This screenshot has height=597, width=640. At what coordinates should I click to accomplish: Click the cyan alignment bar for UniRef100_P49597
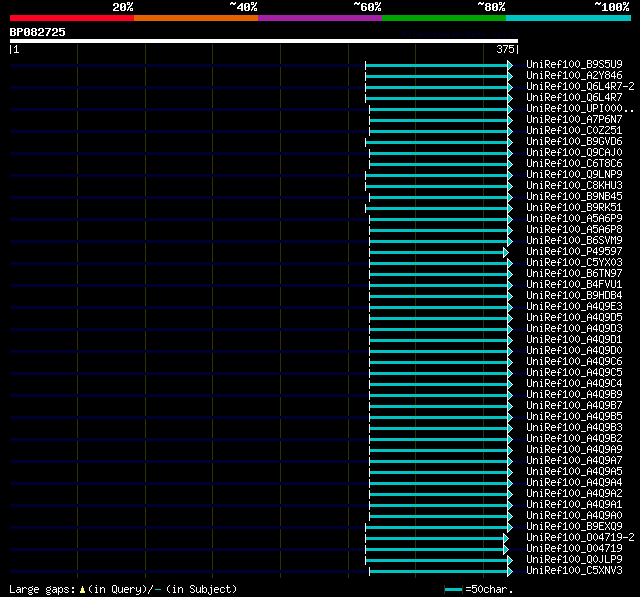tap(437, 253)
